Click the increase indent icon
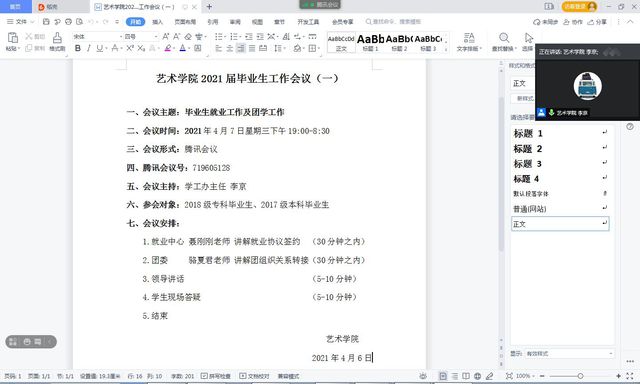 pyautogui.click(x=260, y=36)
